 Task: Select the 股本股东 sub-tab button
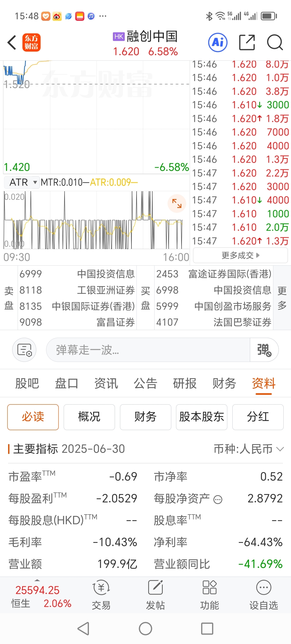click(202, 417)
